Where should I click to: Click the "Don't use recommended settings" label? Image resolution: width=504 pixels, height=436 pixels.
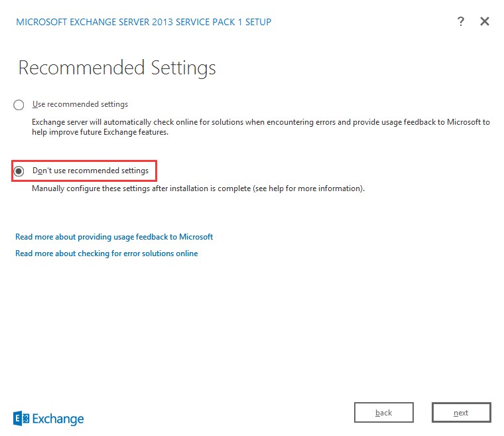(90, 171)
